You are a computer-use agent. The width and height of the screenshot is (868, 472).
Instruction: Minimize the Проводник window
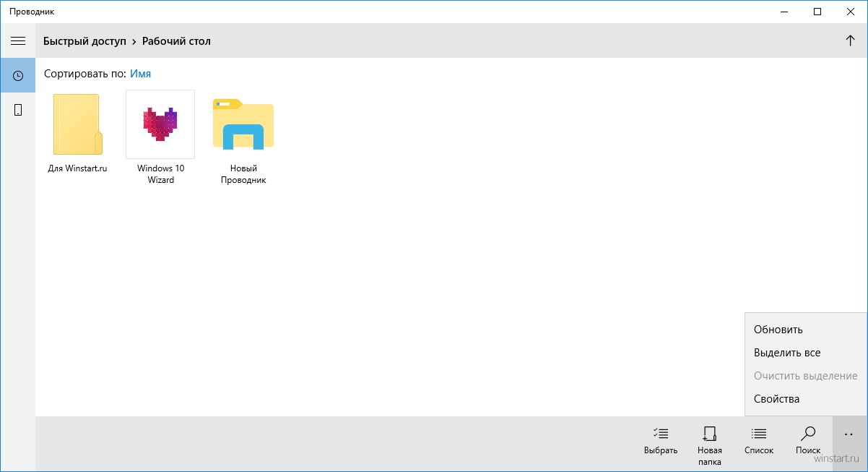point(784,12)
